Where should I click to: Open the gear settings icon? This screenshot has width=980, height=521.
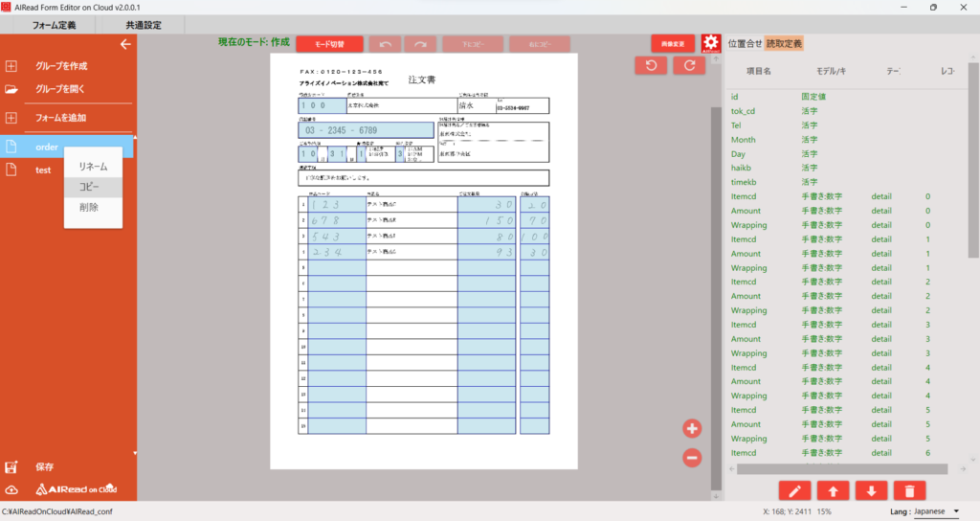[x=710, y=44]
